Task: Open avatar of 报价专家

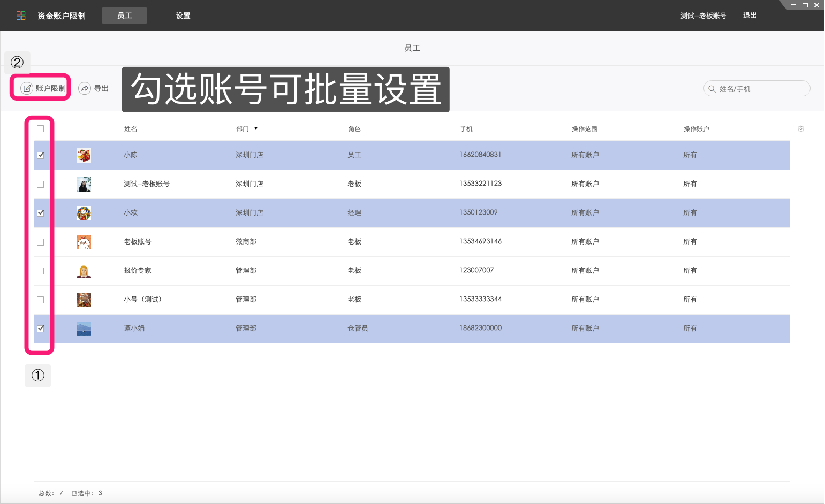Action: pos(84,271)
